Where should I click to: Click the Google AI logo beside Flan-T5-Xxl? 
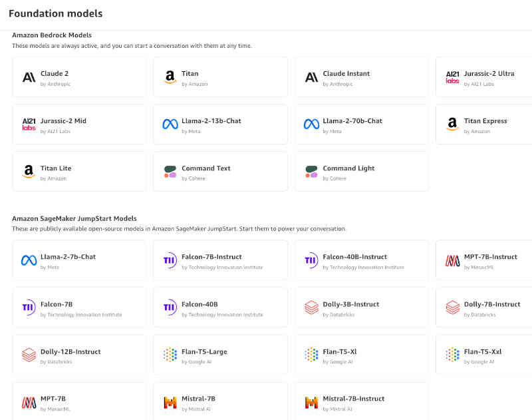tap(452, 355)
